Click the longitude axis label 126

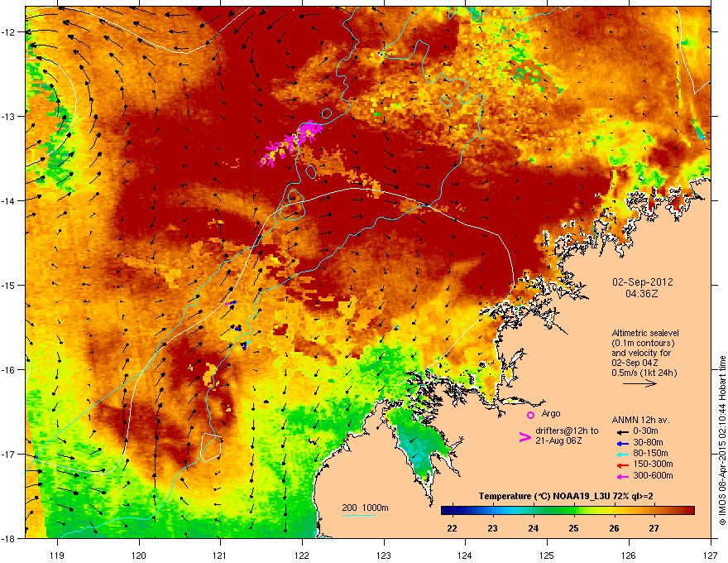629,556
